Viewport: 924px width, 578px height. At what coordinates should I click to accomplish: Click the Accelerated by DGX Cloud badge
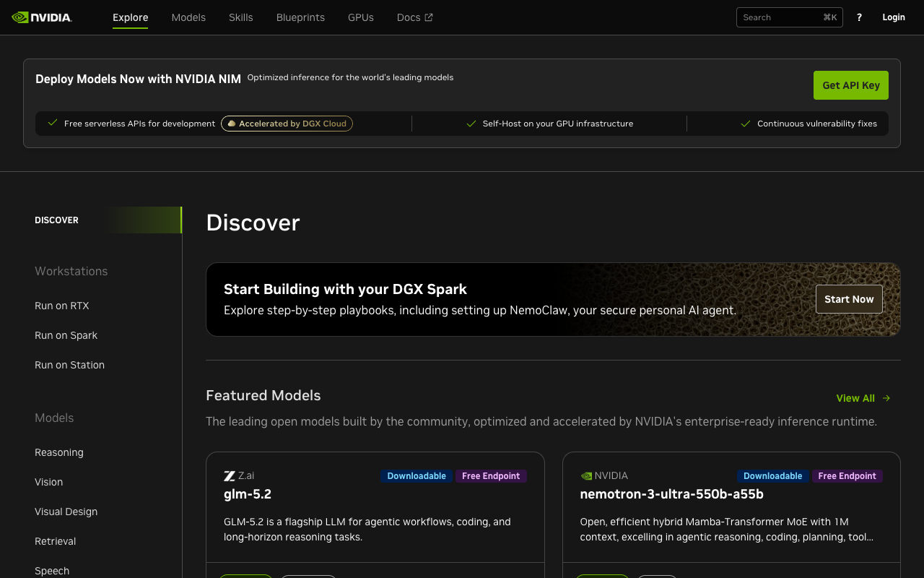(x=287, y=124)
